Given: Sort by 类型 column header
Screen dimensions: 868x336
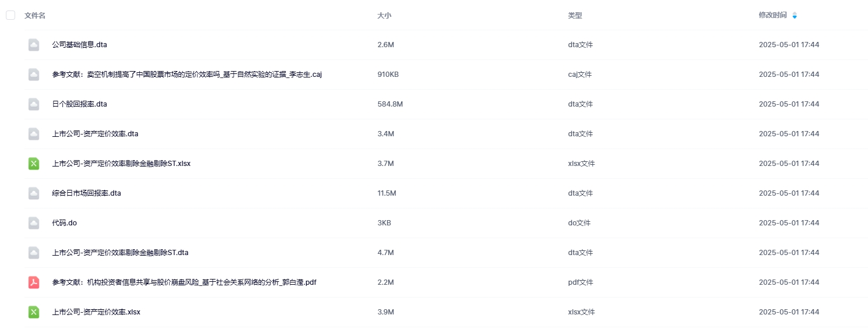Looking at the screenshot, I should 575,15.
